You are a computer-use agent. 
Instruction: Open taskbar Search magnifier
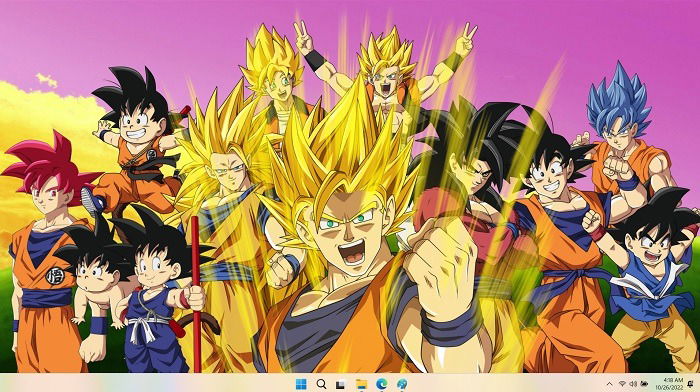321,384
